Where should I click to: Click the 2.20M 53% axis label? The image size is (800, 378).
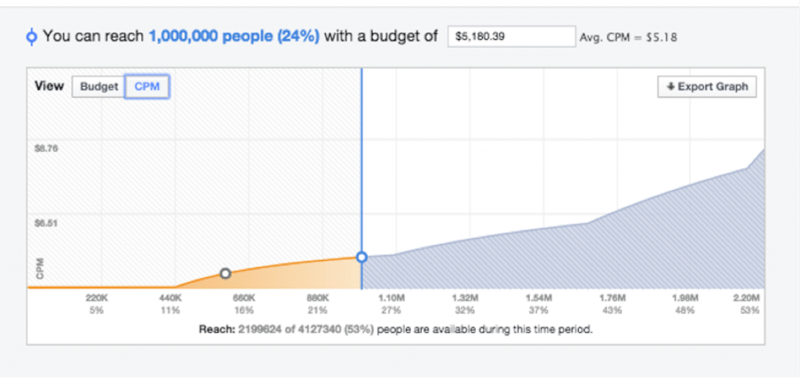coord(751,304)
